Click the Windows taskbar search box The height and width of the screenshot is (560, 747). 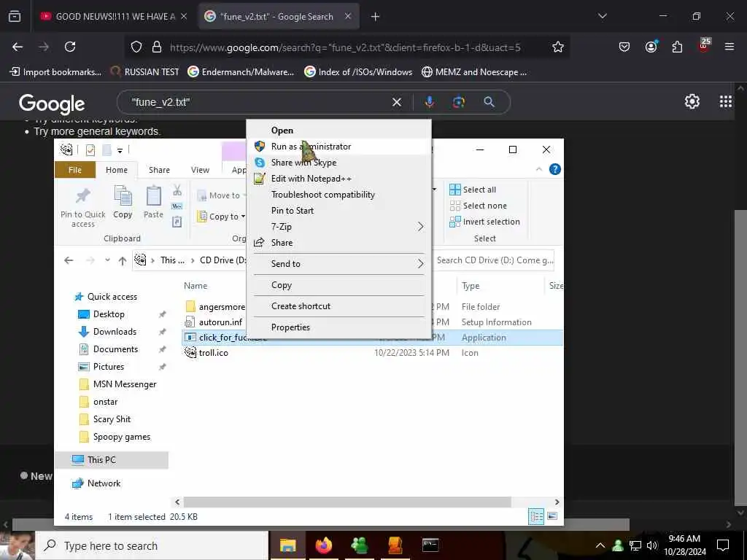(152, 545)
